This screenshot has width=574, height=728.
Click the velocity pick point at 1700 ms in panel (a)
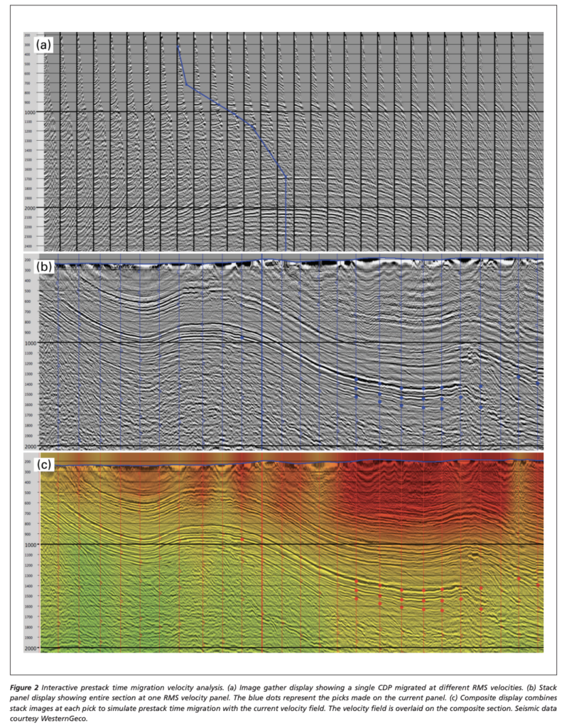point(286,177)
